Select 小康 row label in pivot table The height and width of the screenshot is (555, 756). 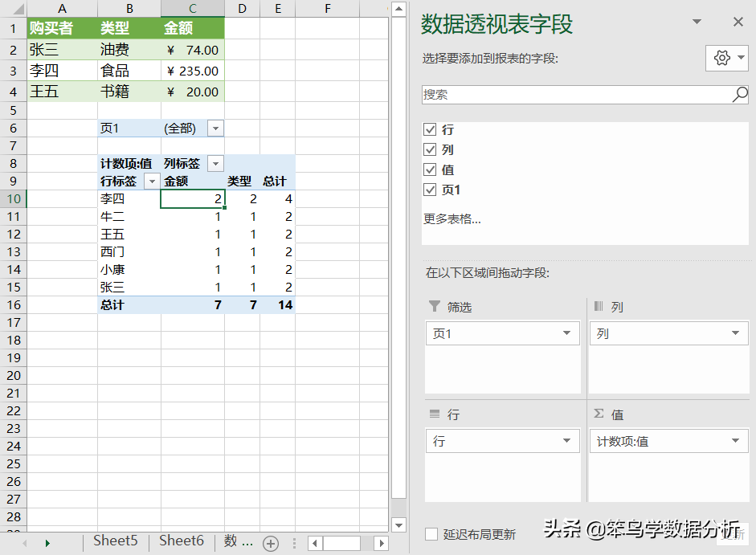click(x=129, y=270)
